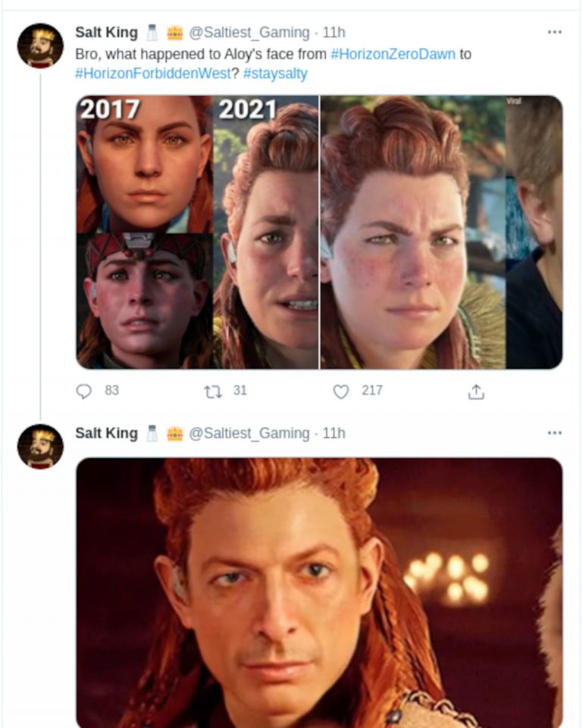
Task: Open @Saltiest_Gaming handle on second tweet
Action: pyautogui.click(x=249, y=433)
